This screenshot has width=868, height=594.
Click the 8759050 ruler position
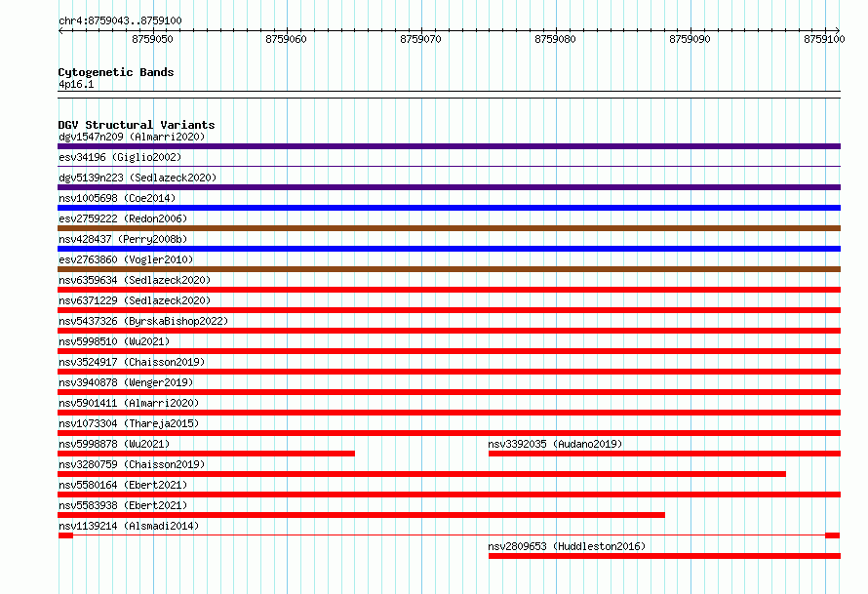click(152, 39)
